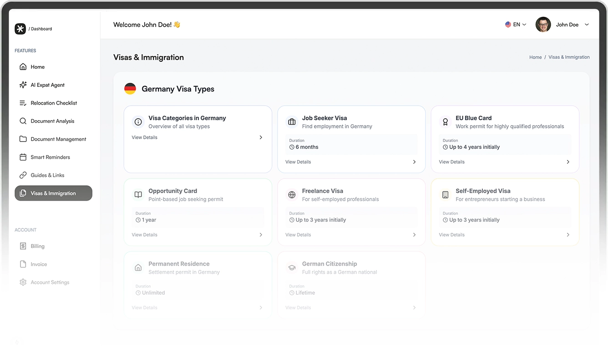
Task: Click chevron on Visa Categories card
Action: click(261, 137)
